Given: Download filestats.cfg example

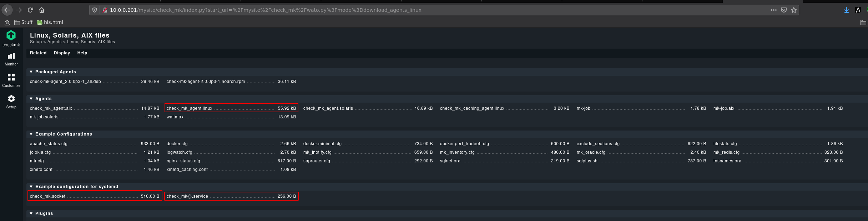Looking at the screenshot, I should 725,144.
